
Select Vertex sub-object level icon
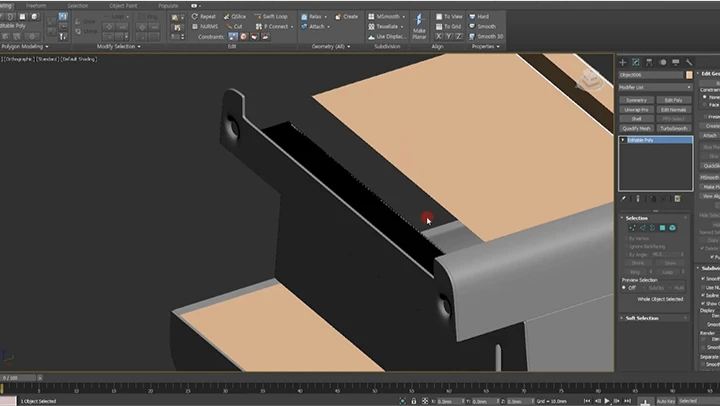(x=632, y=228)
